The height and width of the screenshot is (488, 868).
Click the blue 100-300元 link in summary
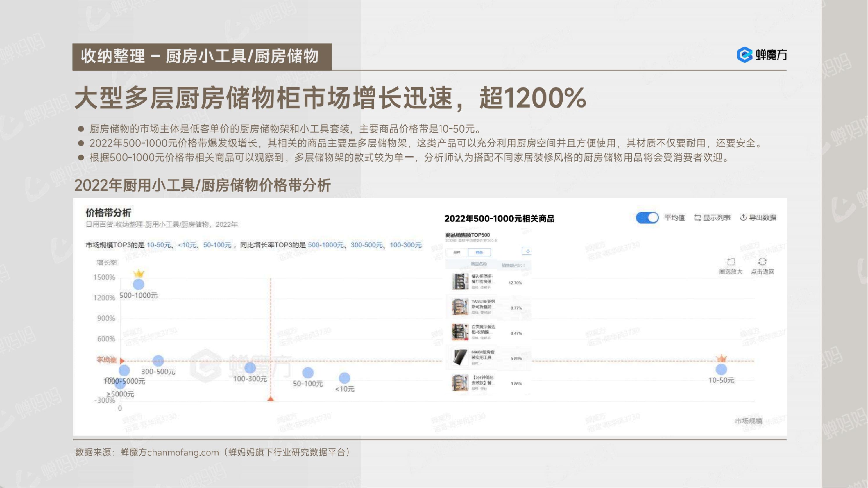coord(406,245)
